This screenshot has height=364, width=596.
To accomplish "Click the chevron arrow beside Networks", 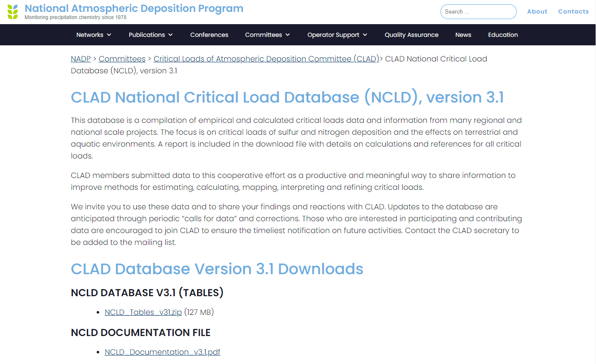I will click(x=109, y=35).
